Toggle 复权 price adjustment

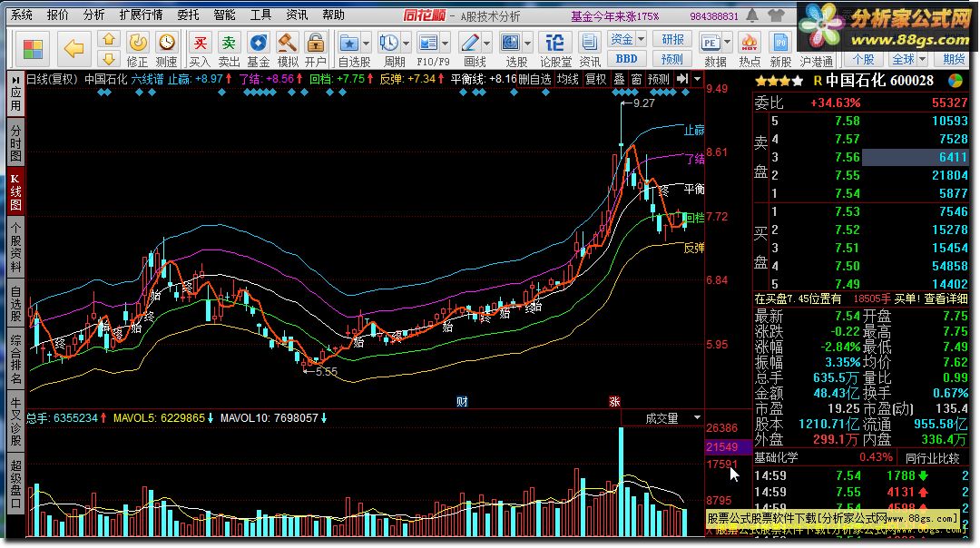[595, 79]
